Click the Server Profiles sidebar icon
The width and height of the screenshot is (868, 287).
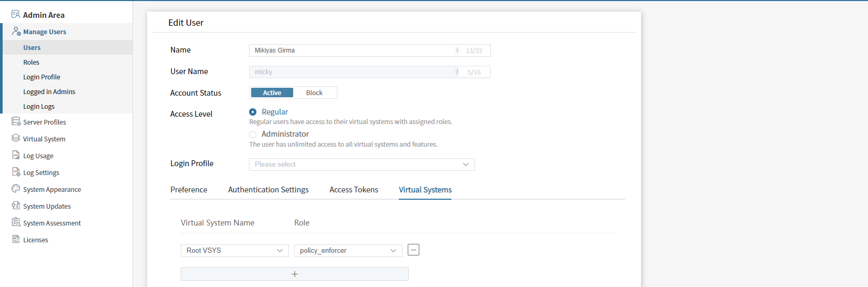point(16,122)
